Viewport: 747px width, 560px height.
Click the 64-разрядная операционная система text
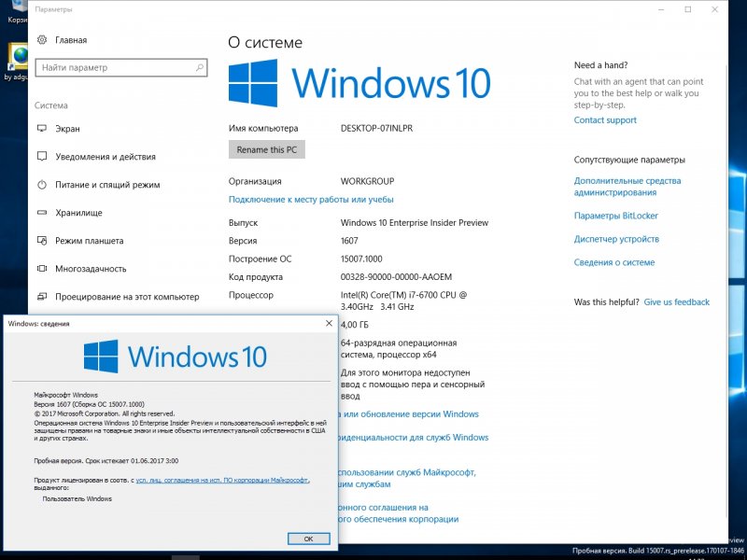click(x=399, y=348)
